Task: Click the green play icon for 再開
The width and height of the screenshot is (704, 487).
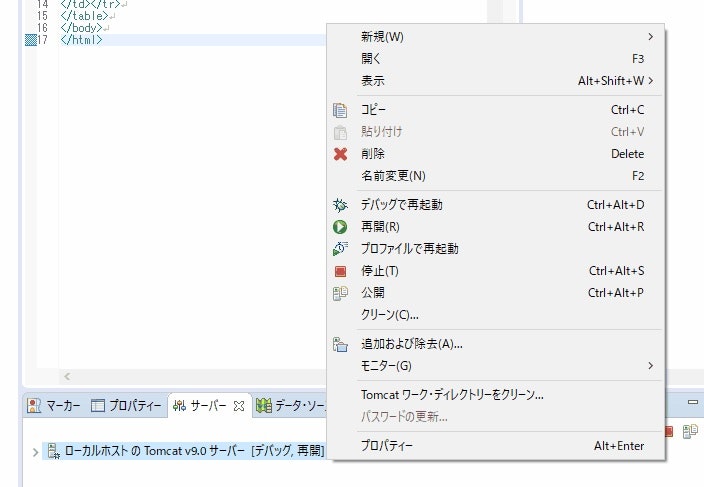Action: [340, 227]
